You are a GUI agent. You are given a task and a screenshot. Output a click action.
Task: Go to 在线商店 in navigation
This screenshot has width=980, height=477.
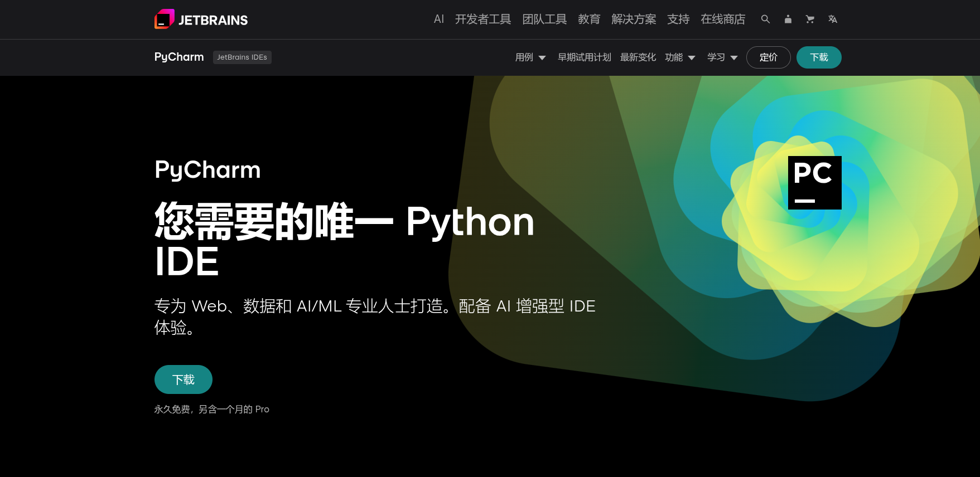click(723, 20)
